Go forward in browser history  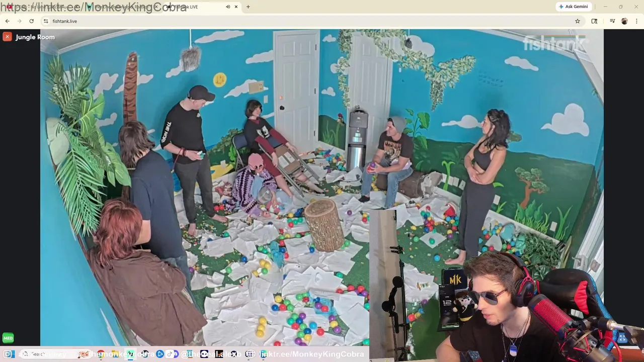pos(19,21)
